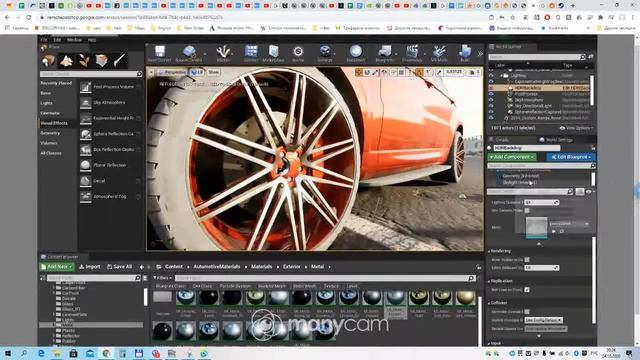Select the Sky Atmosphere actor icon

(86, 102)
